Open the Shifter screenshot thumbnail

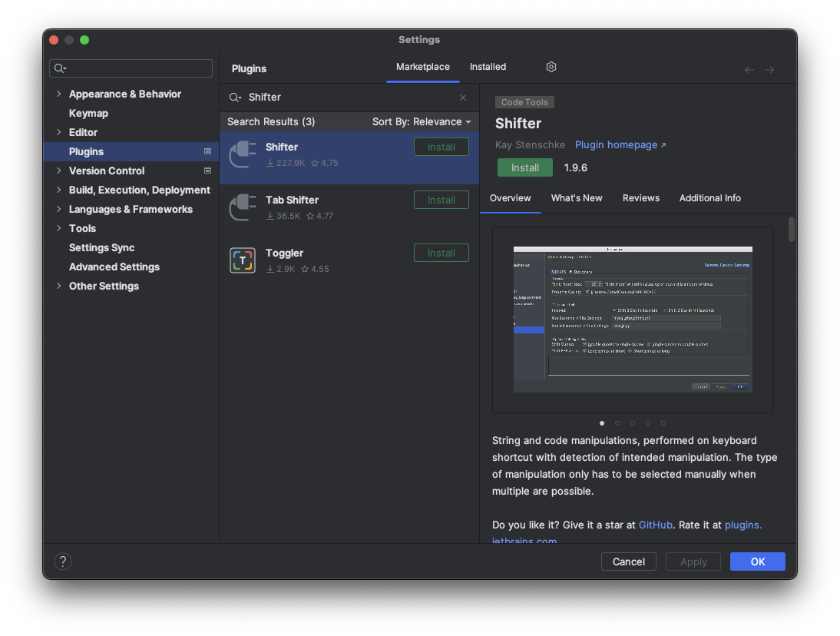[633, 320]
